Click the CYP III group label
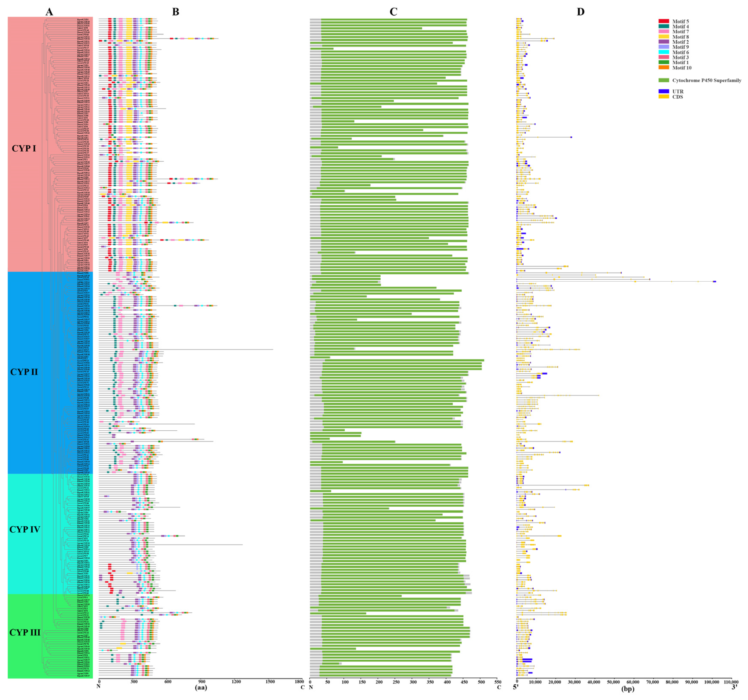 pyautogui.click(x=25, y=632)
